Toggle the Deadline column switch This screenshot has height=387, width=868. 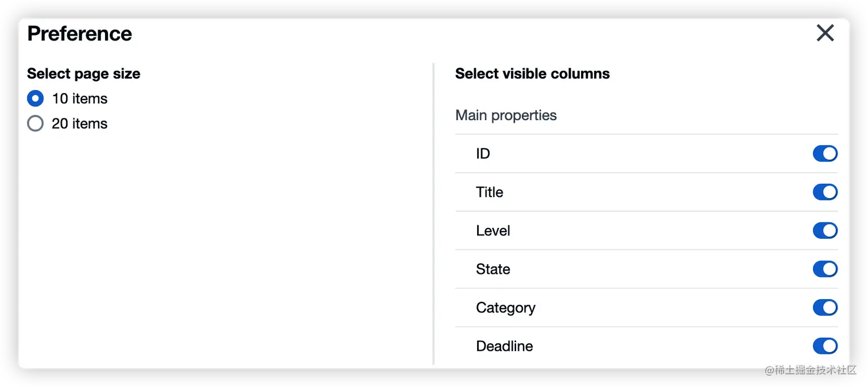pos(825,346)
